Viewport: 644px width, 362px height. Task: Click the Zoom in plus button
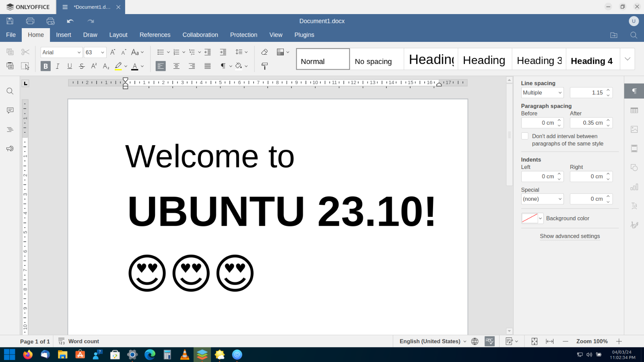[x=619, y=341]
